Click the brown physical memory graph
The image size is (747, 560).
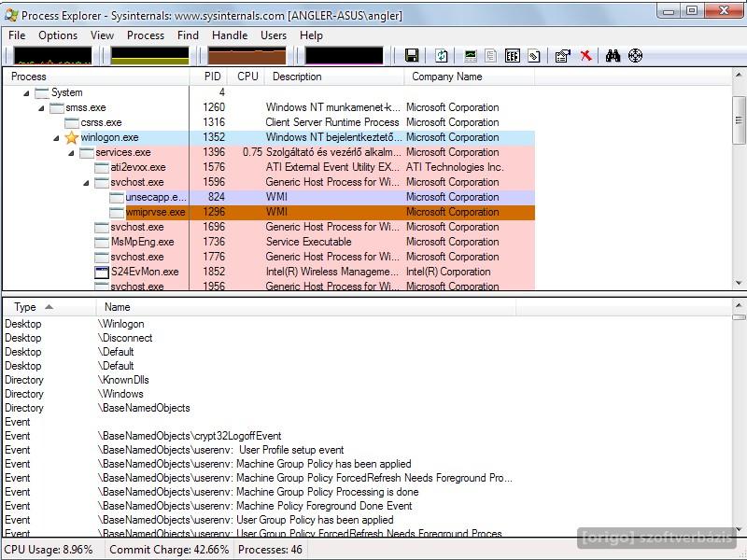point(247,56)
